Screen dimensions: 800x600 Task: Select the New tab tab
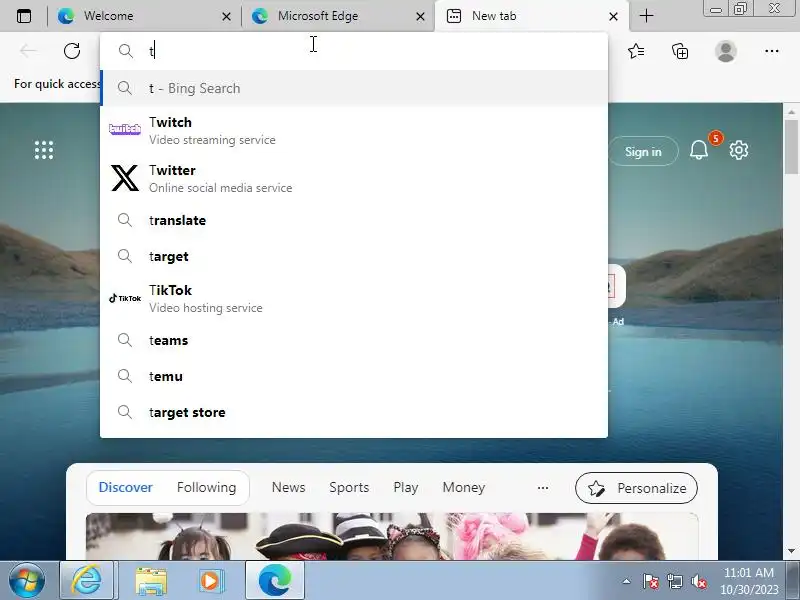point(531,16)
